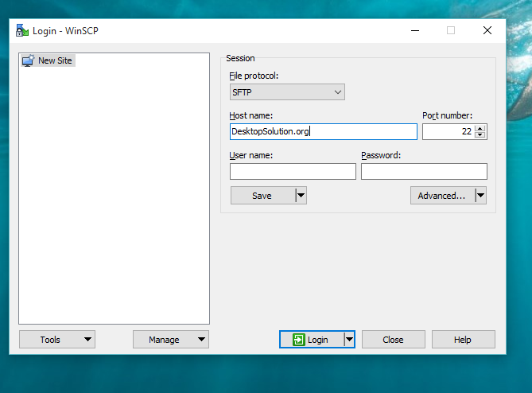Minimize the Login - WinSCP window

pos(415,30)
